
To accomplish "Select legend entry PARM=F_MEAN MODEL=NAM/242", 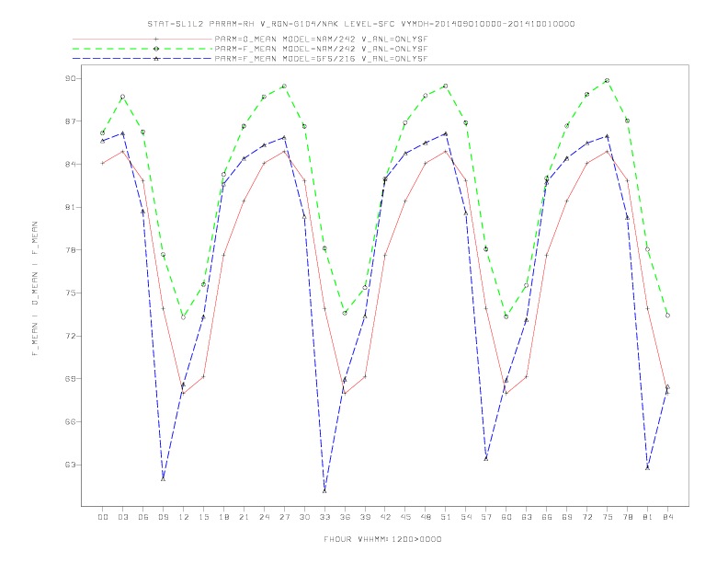I will pyautogui.click(x=321, y=49).
